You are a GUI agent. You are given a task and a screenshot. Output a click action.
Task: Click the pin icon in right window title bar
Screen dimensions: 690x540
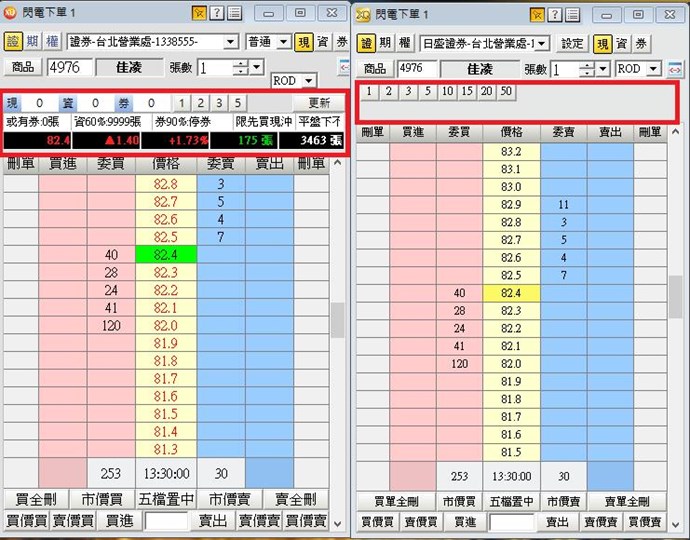[538, 15]
